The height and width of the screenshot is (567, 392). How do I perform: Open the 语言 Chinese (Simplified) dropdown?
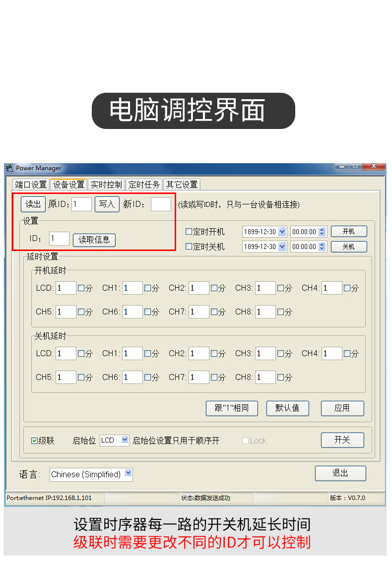click(x=129, y=474)
